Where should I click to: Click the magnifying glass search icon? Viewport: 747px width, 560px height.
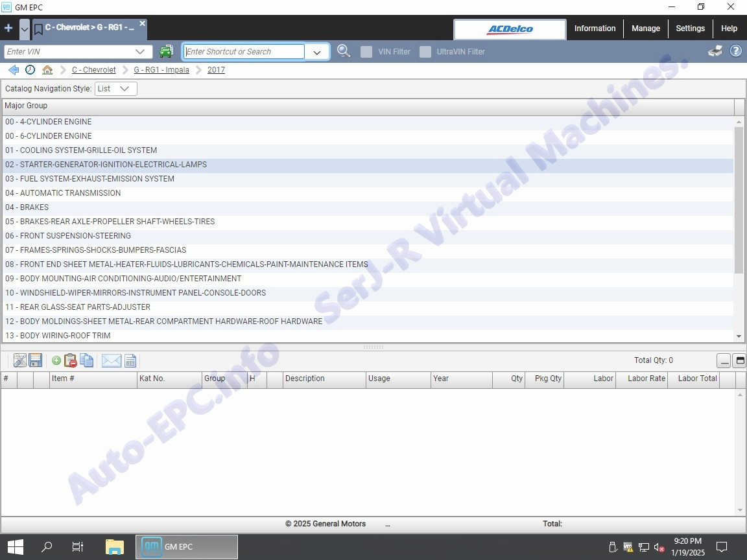click(344, 51)
